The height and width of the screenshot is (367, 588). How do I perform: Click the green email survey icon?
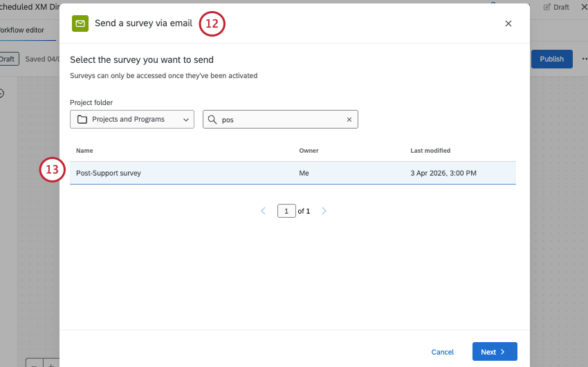[x=80, y=23]
